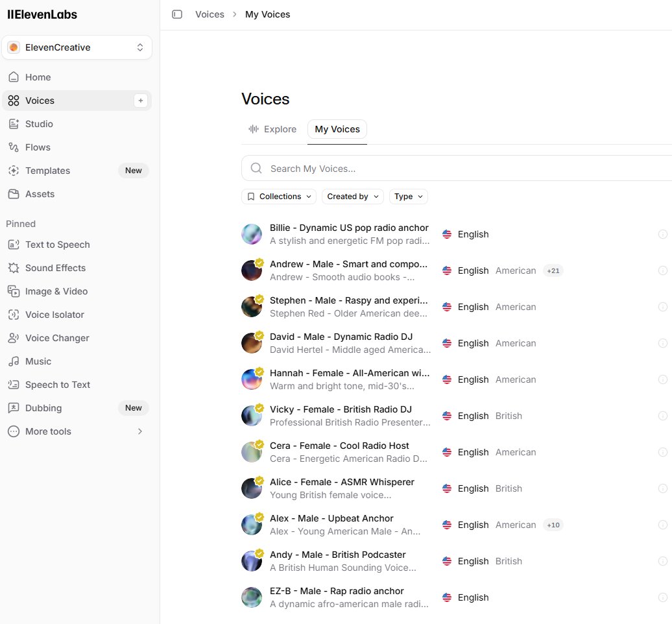Click the Music note icon
This screenshot has width=672, height=624.
click(14, 361)
